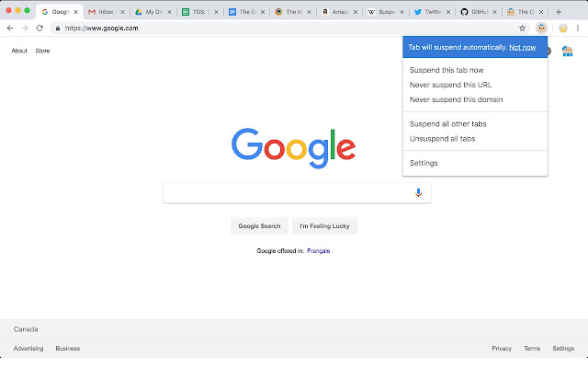Open the Chrome profile avatar
The height and width of the screenshot is (368, 588).
[563, 29]
